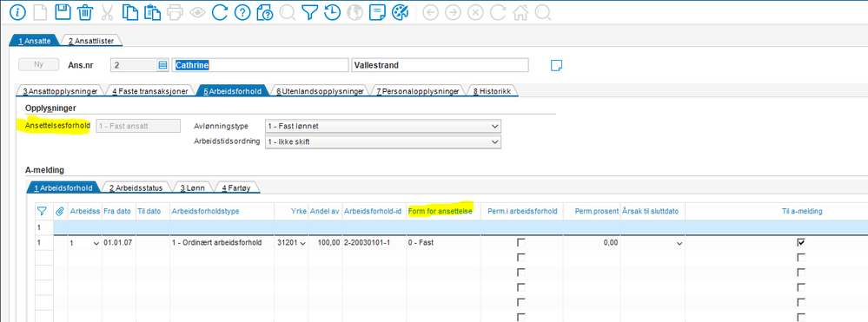868x322 pixels.
Task: Click the funnel icon in the grid header
Action: coord(42,211)
